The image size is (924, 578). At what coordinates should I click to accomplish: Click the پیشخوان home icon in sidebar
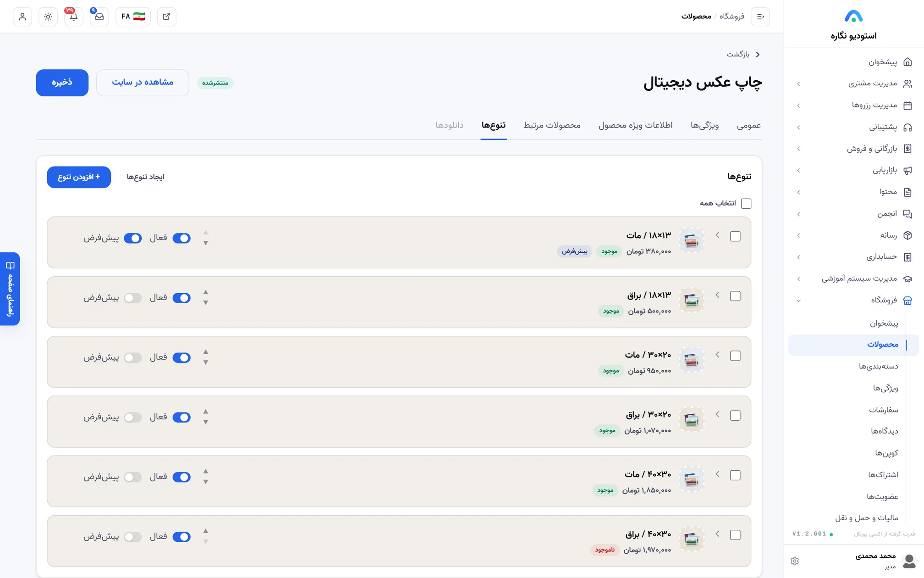[x=907, y=62]
